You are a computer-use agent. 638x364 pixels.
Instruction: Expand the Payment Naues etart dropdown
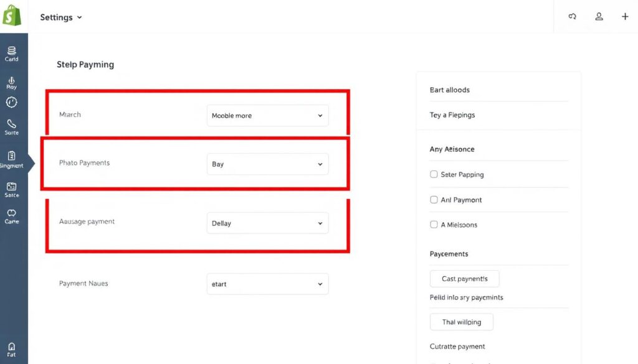point(267,284)
